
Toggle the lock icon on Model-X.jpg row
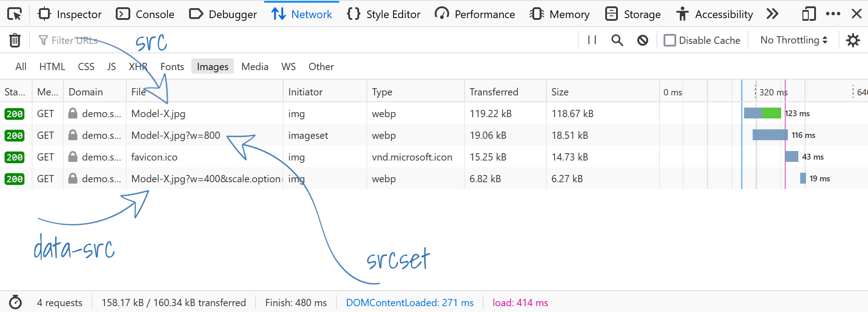[x=73, y=113]
